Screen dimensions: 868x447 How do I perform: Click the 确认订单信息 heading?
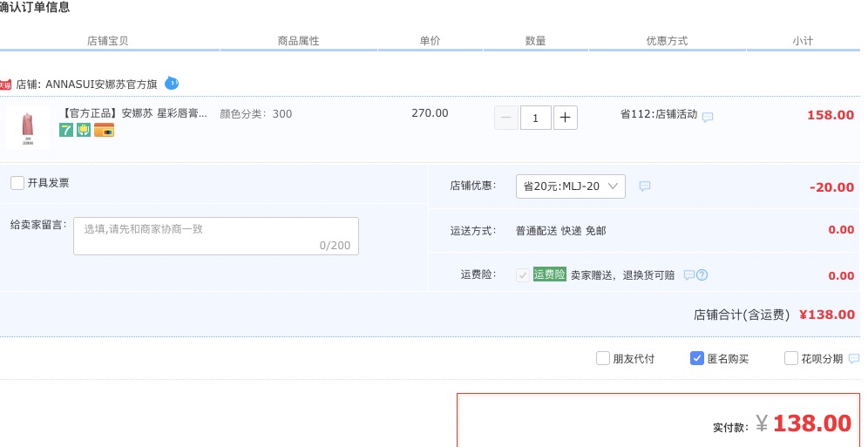pos(35,8)
